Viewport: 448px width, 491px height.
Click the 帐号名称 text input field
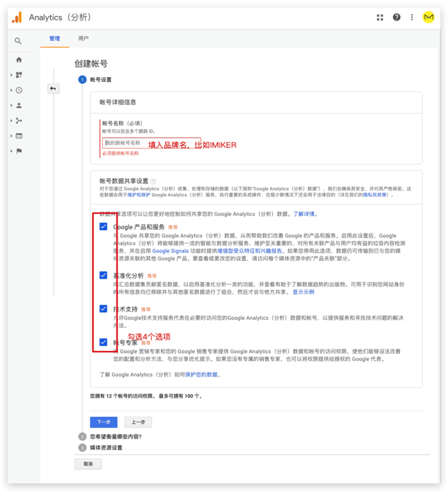[x=151, y=143]
